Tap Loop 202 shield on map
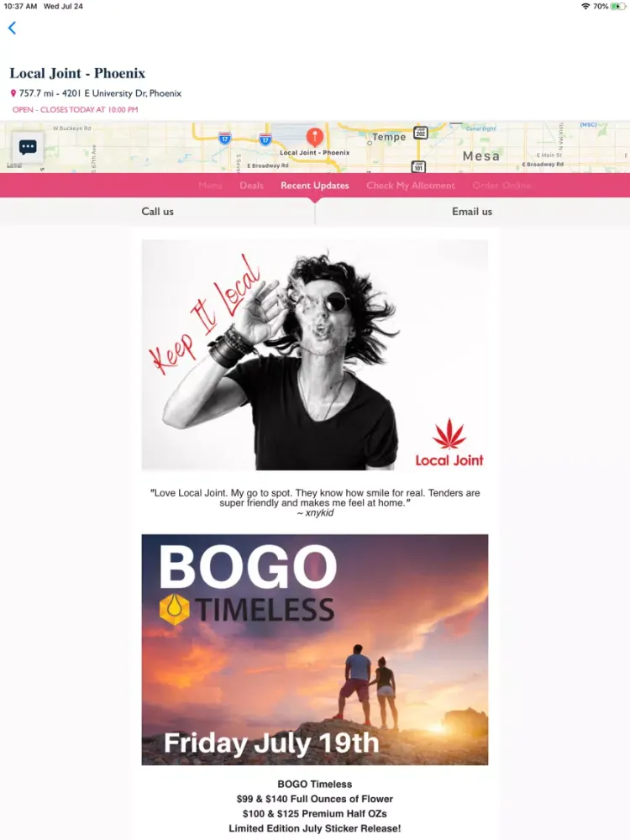Image resolution: width=630 pixels, height=840 pixels. 421,133
